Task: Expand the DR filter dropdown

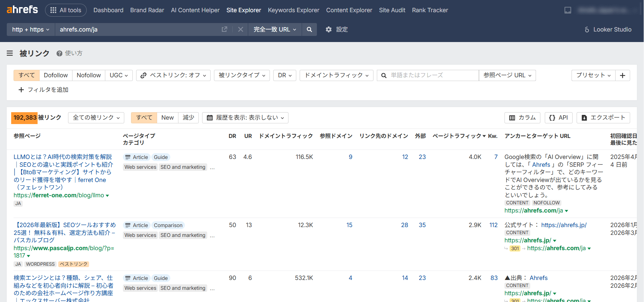Action: click(284, 75)
